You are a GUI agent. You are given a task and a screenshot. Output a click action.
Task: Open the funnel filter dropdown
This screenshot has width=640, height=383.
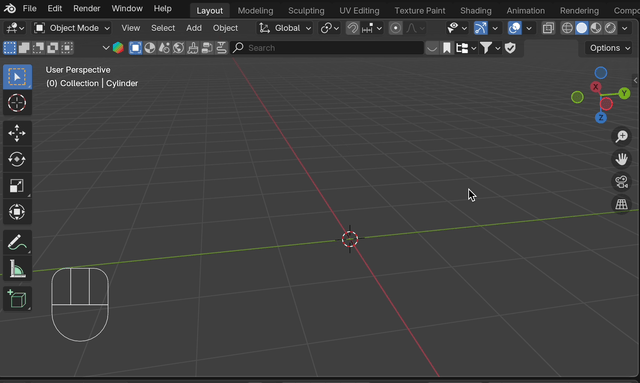490,48
